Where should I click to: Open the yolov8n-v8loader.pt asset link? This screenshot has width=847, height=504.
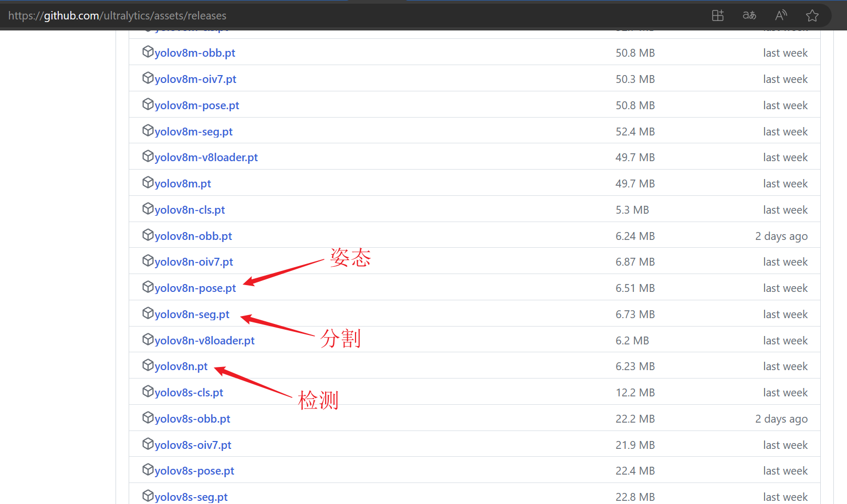coord(204,341)
